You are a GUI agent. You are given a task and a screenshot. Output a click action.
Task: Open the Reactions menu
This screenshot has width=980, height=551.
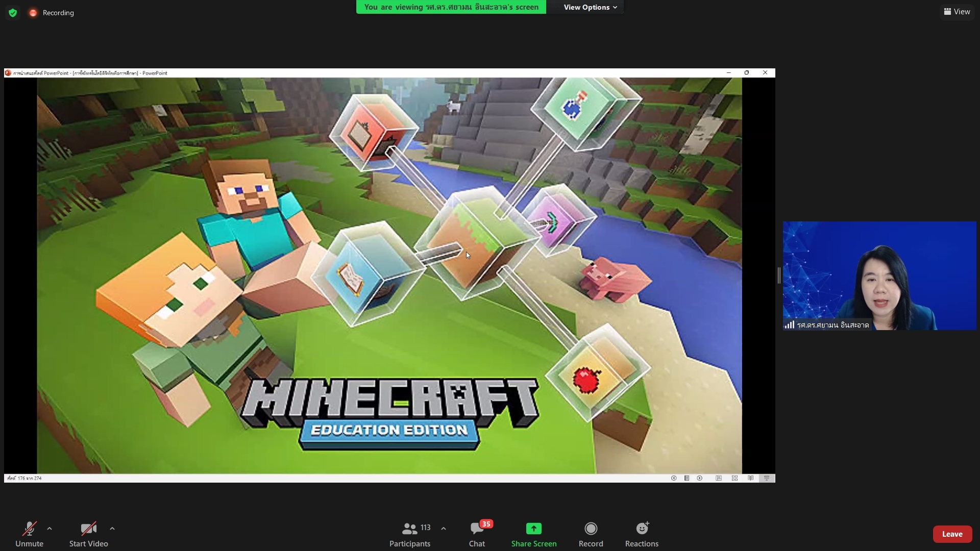pyautogui.click(x=642, y=534)
